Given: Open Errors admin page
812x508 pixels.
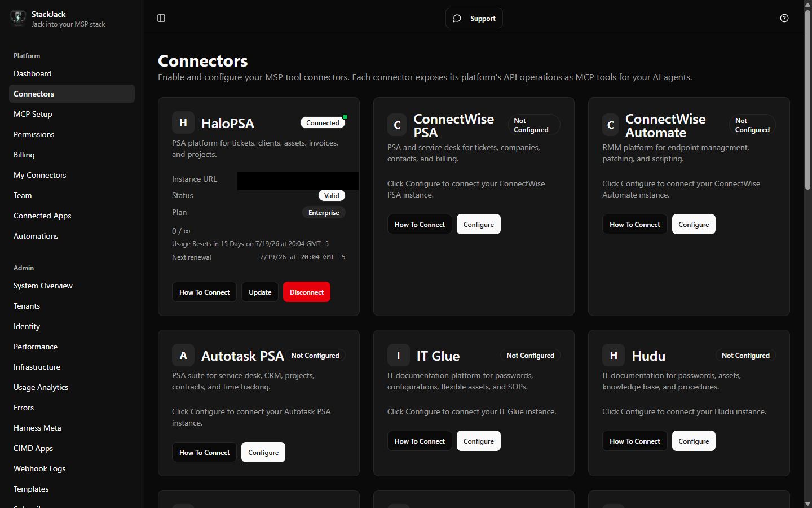Looking at the screenshot, I should tap(72, 408).
